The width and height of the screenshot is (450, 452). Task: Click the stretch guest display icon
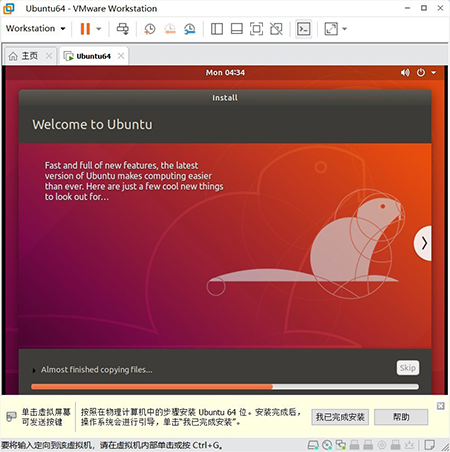tap(331, 29)
